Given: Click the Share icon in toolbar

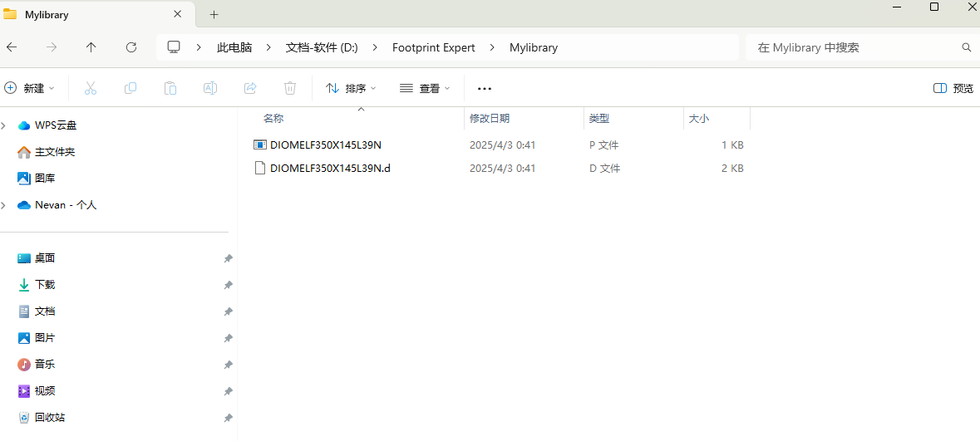Looking at the screenshot, I should click(x=250, y=88).
